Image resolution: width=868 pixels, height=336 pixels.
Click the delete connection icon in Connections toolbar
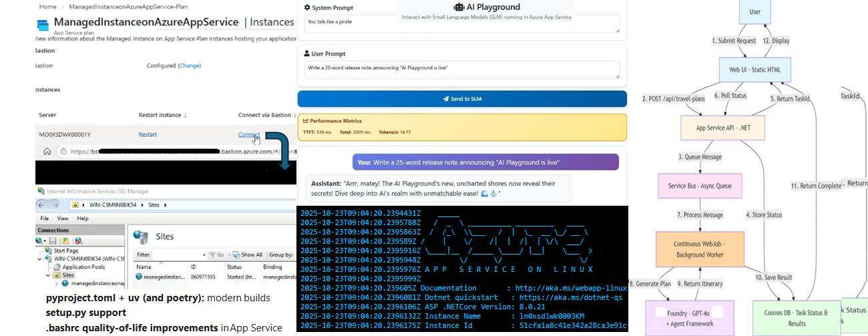pos(79,240)
